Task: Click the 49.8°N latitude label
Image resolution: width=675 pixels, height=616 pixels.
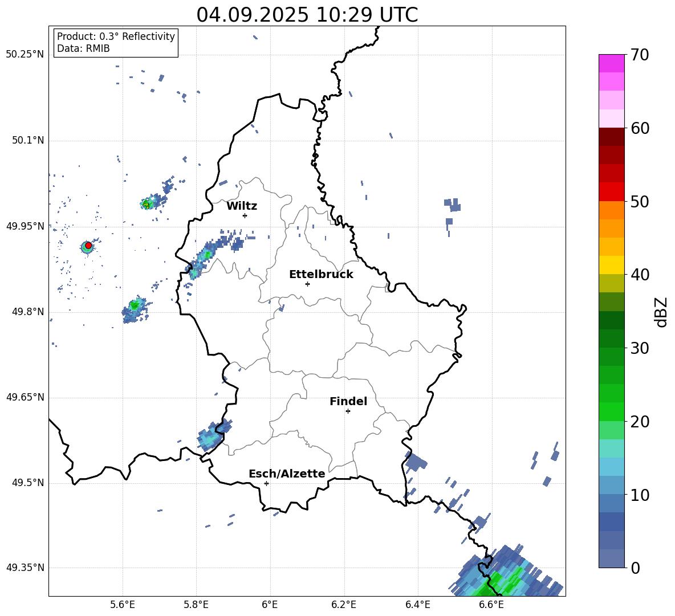Action: (28, 312)
